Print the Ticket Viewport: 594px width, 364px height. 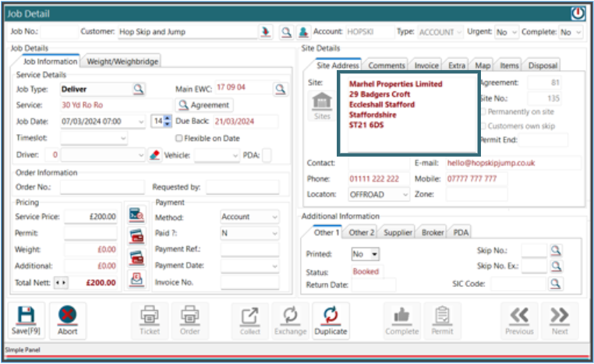(150, 320)
